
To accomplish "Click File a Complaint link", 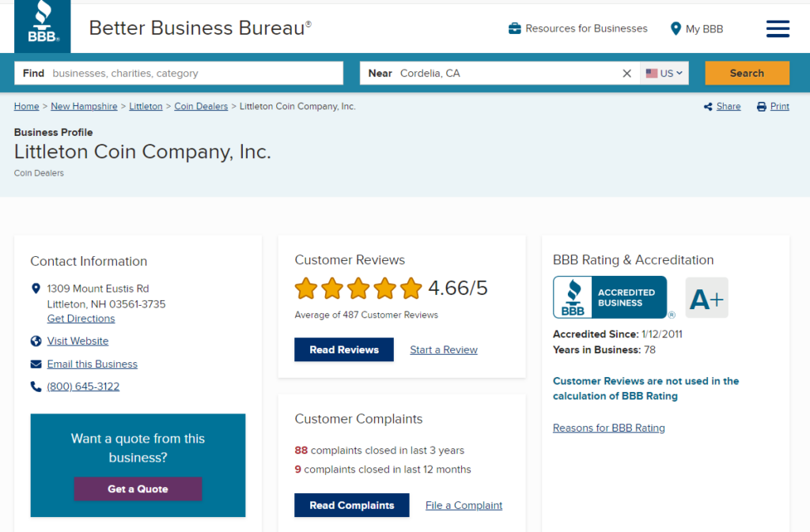I will [x=464, y=506].
